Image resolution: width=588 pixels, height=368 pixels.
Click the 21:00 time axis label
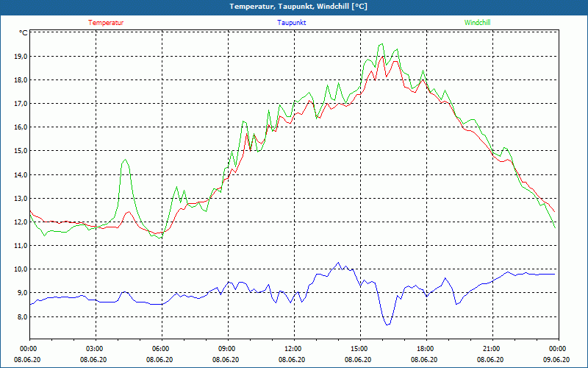(x=490, y=349)
